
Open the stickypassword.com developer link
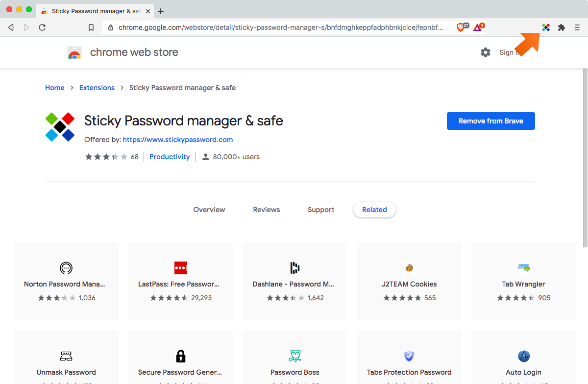[178, 140]
